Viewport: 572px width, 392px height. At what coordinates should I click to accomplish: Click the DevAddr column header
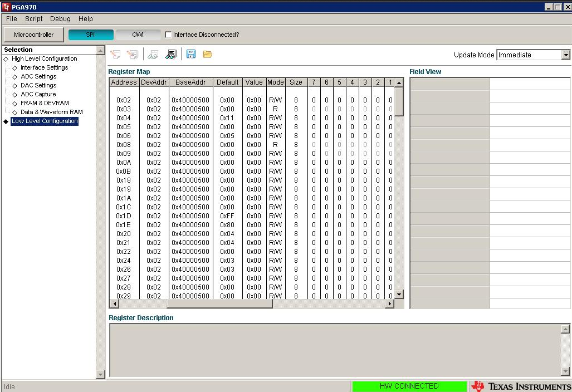154,82
